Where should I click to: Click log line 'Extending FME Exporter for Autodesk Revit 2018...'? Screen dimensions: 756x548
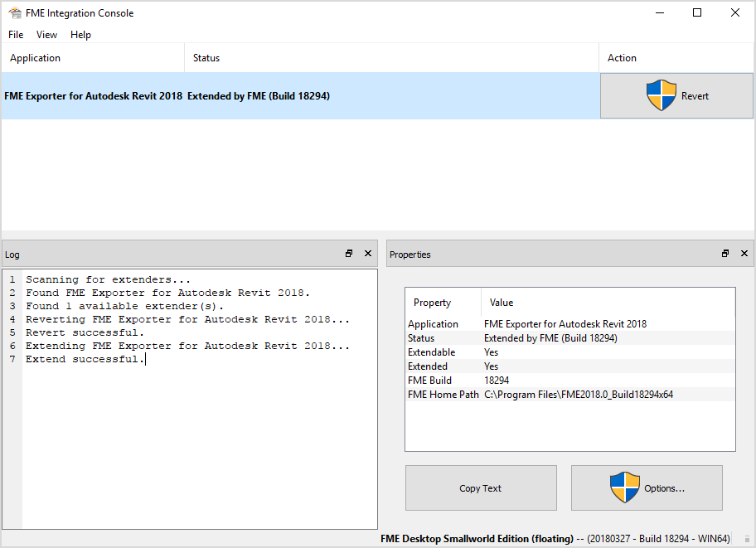(187, 346)
